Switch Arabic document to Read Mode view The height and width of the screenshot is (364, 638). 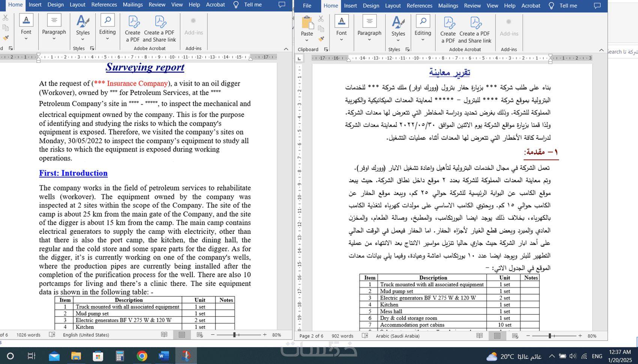tap(480, 336)
